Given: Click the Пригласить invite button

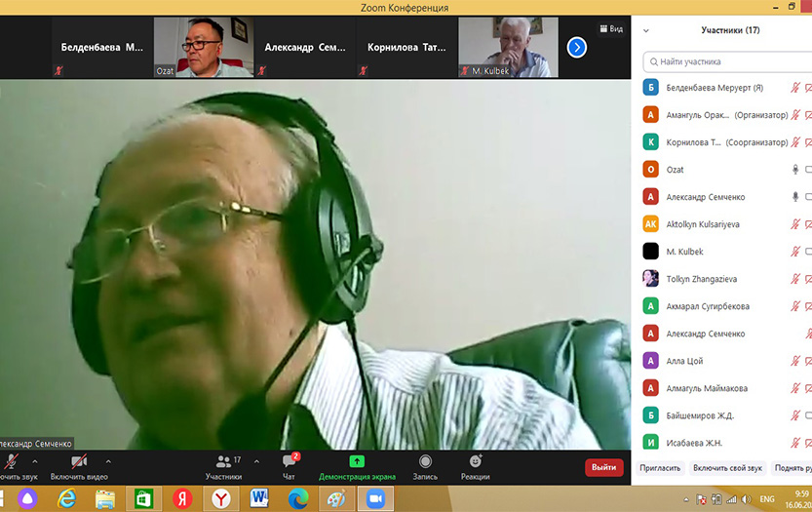Looking at the screenshot, I should [x=661, y=468].
